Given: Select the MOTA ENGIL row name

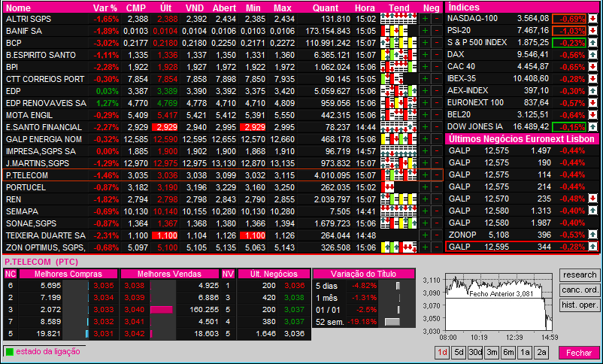Looking at the screenshot, I should [x=29, y=115].
